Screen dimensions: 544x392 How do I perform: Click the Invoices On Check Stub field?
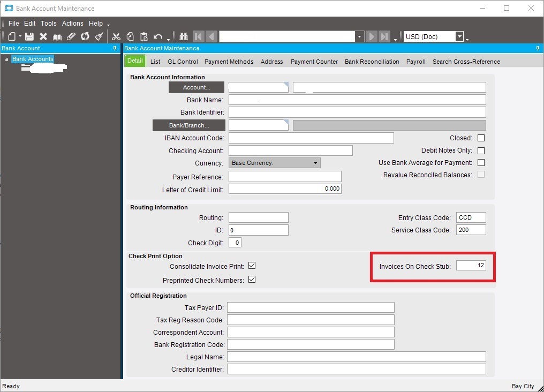(471, 266)
